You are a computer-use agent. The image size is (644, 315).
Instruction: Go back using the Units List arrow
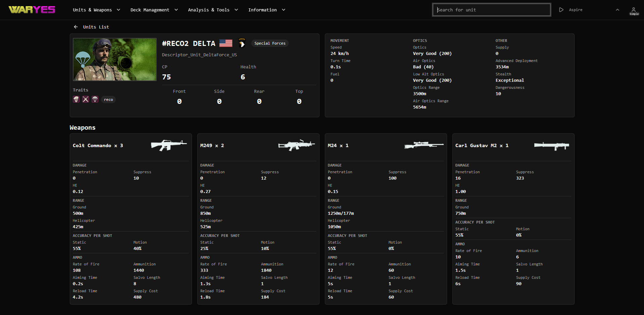76,27
